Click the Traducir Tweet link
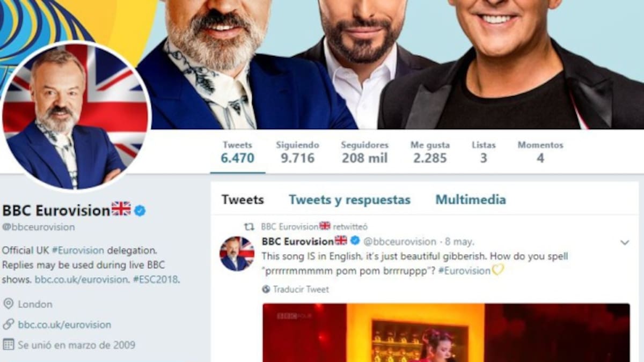Image resolution: width=644 pixels, height=362 pixels. pyautogui.click(x=301, y=290)
